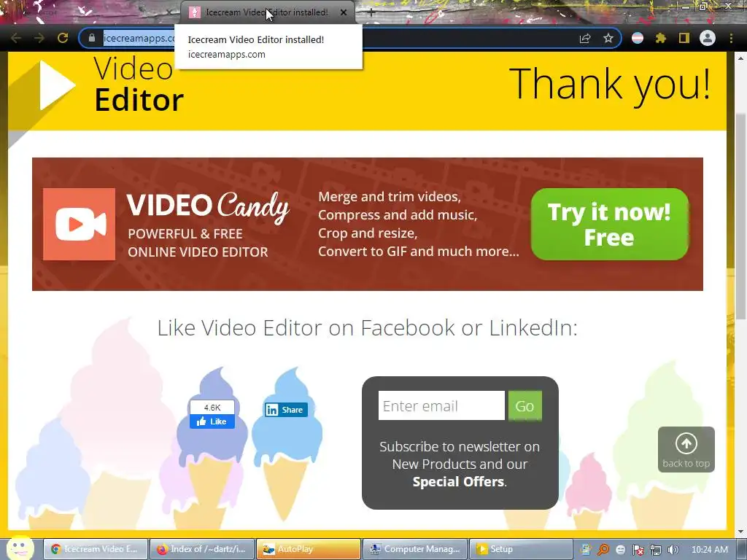View site info via the padlock icon
This screenshot has width=747, height=560.
[x=92, y=38]
